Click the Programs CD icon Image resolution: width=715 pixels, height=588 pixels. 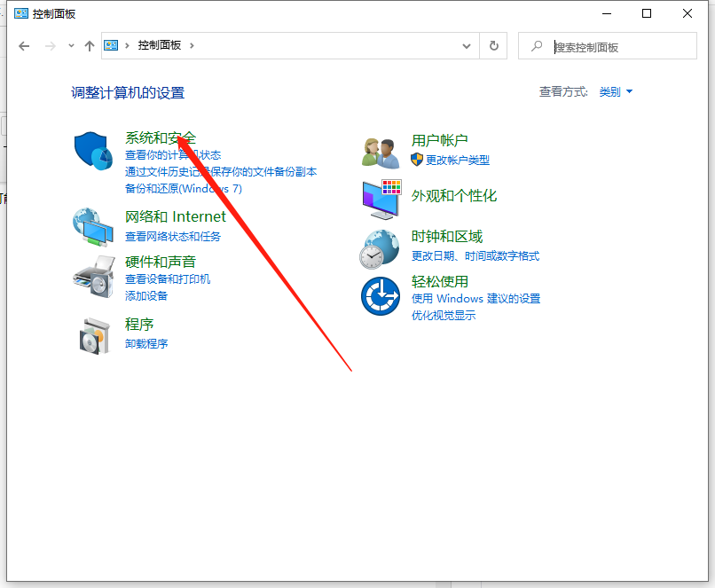click(92, 335)
